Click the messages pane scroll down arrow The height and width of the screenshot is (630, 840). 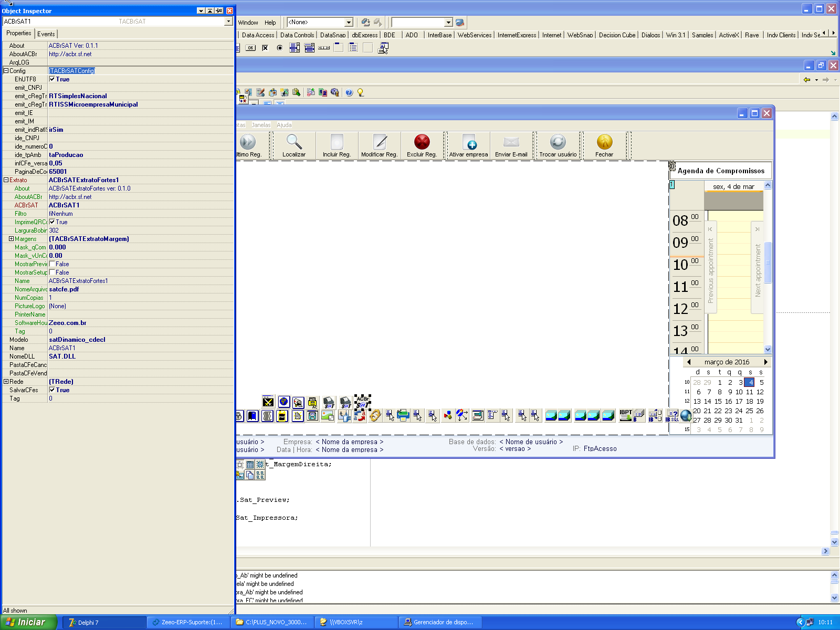835,597
